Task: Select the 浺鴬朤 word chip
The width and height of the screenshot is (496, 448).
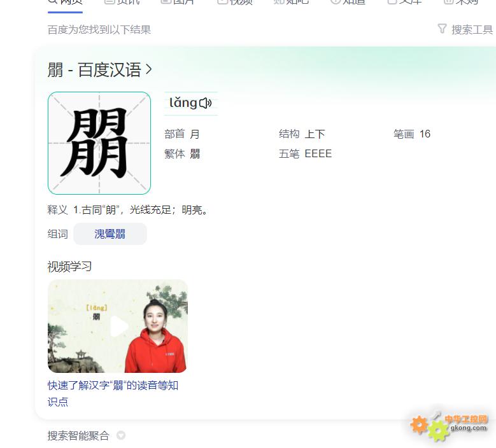Action: (110, 234)
